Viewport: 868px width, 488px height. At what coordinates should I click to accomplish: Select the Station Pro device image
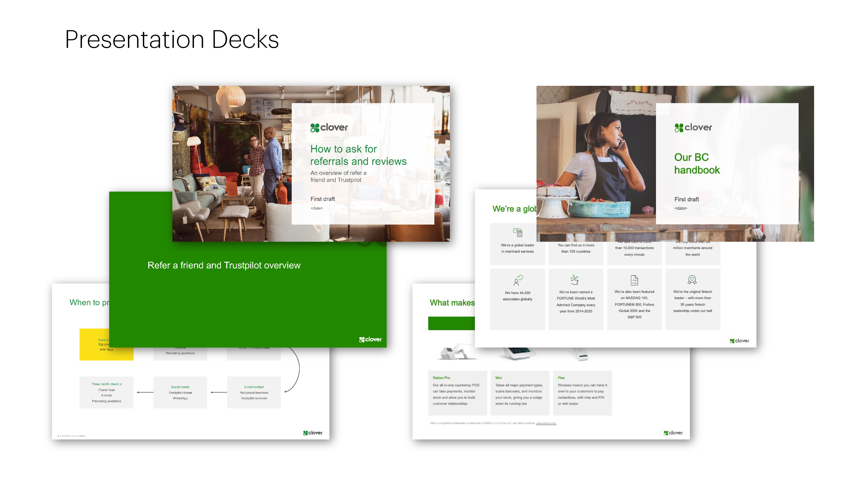pos(457,352)
